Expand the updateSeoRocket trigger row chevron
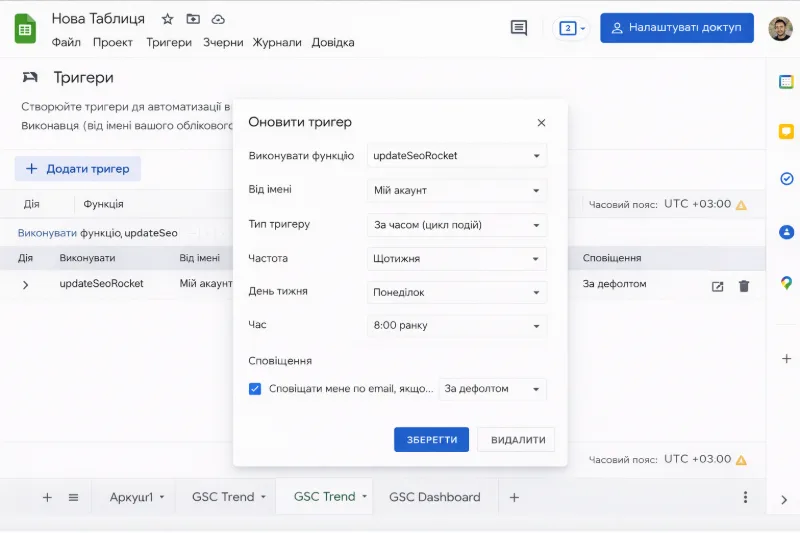800x533 pixels. [26, 285]
